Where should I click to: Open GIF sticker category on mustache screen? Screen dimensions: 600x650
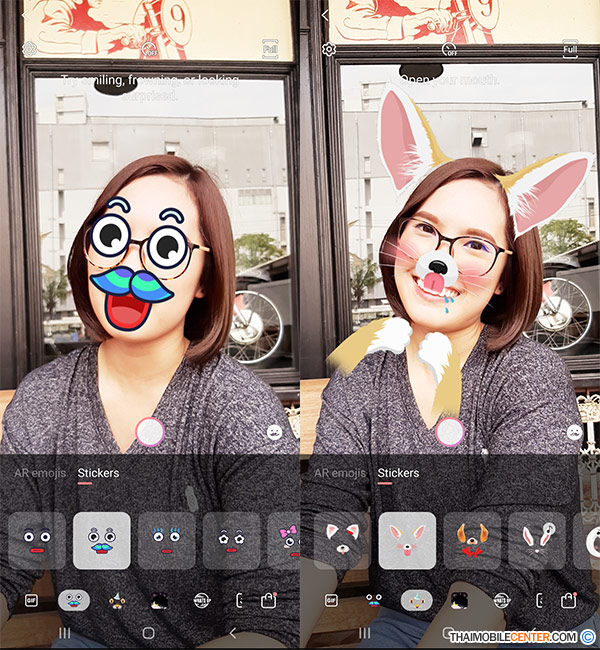[x=31, y=600]
